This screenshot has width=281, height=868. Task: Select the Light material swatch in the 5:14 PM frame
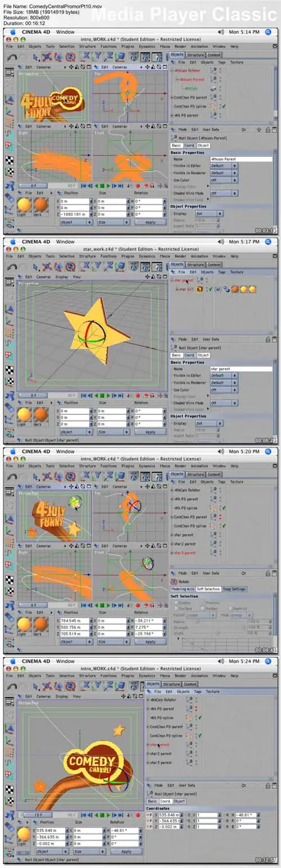click(x=24, y=206)
